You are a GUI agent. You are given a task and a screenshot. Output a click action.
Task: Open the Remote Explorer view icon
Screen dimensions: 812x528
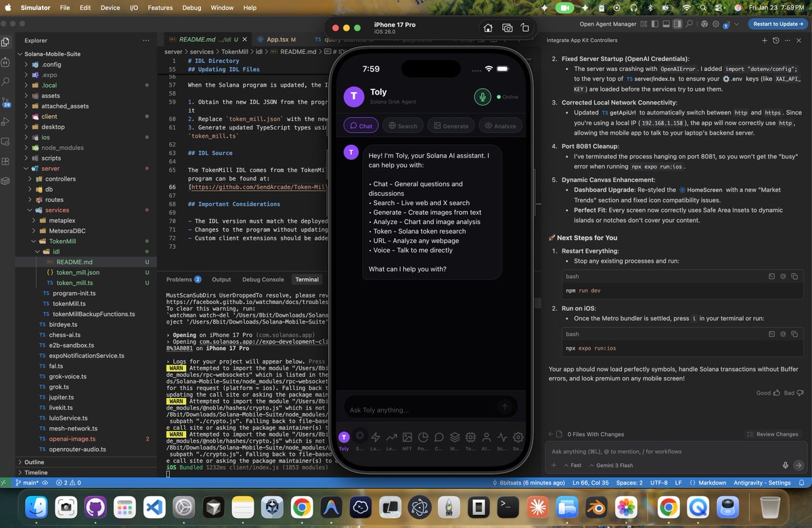click(6, 141)
